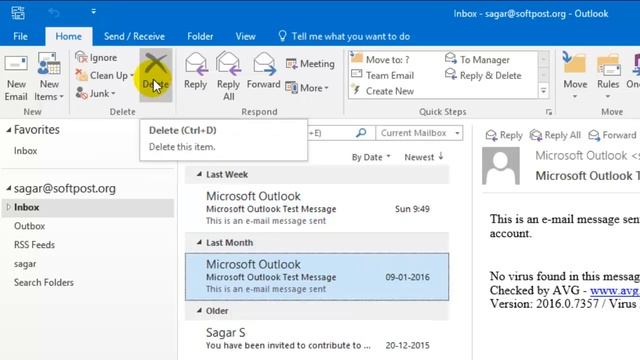Open Customize Quick Access Toolbar dropdown
The image size is (640, 360).
tap(93, 12)
